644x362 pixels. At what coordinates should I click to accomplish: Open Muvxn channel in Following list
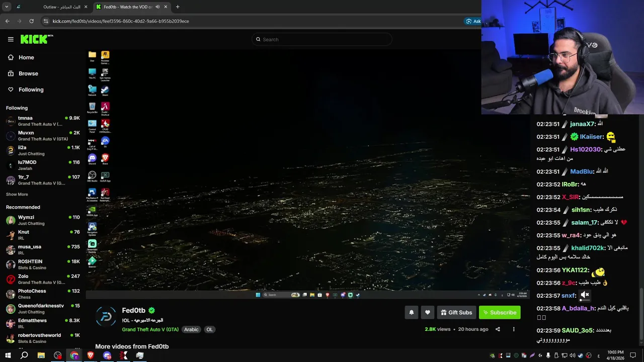(43, 136)
